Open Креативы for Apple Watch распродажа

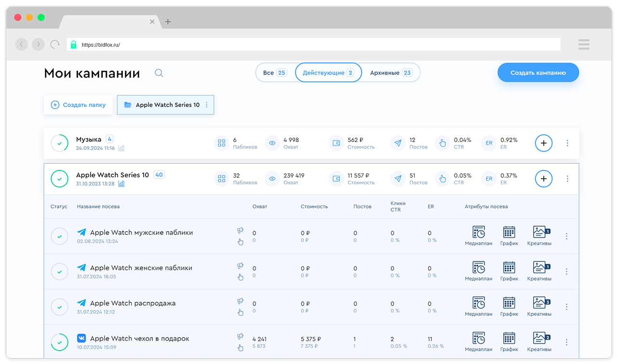coord(539,306)
